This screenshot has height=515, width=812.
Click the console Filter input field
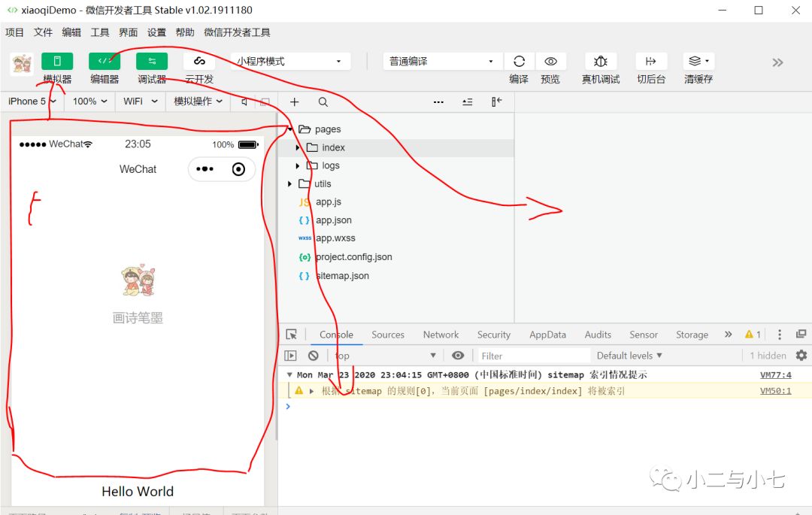pyautogui.click(x=533, y=356)
